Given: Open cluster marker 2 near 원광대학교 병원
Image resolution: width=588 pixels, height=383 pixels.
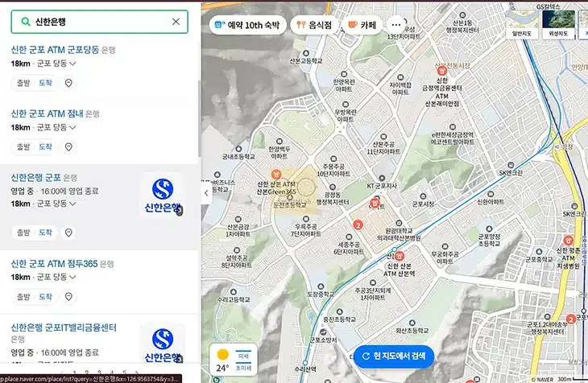Looking at the screenshot, I should coord(358,224).
